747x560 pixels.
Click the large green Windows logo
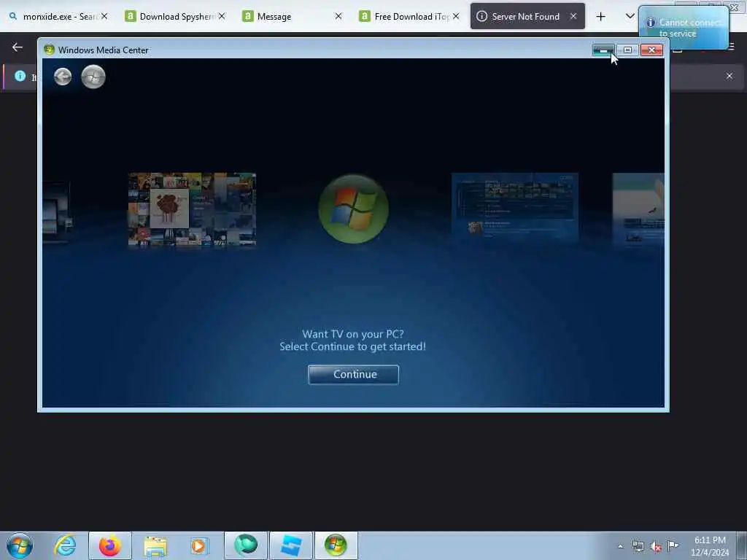tap(354, 209)
